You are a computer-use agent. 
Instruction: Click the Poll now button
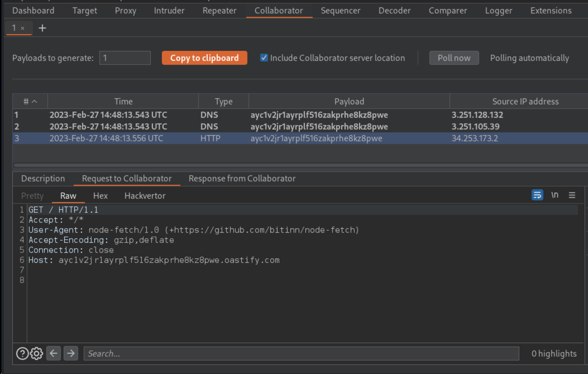[x=454, y=58]
